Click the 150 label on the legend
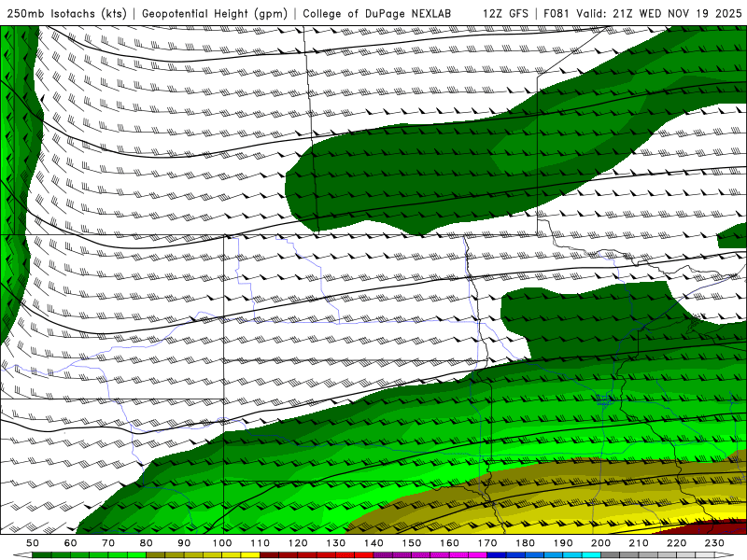 [411, 543]
